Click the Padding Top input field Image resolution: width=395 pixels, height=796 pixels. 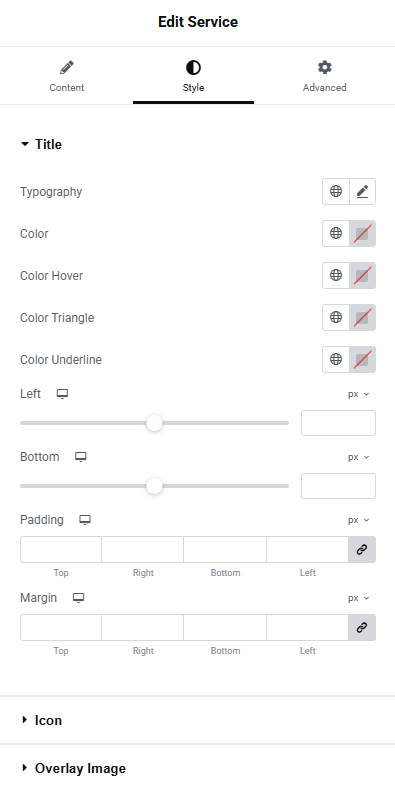(x=61, y=549)
